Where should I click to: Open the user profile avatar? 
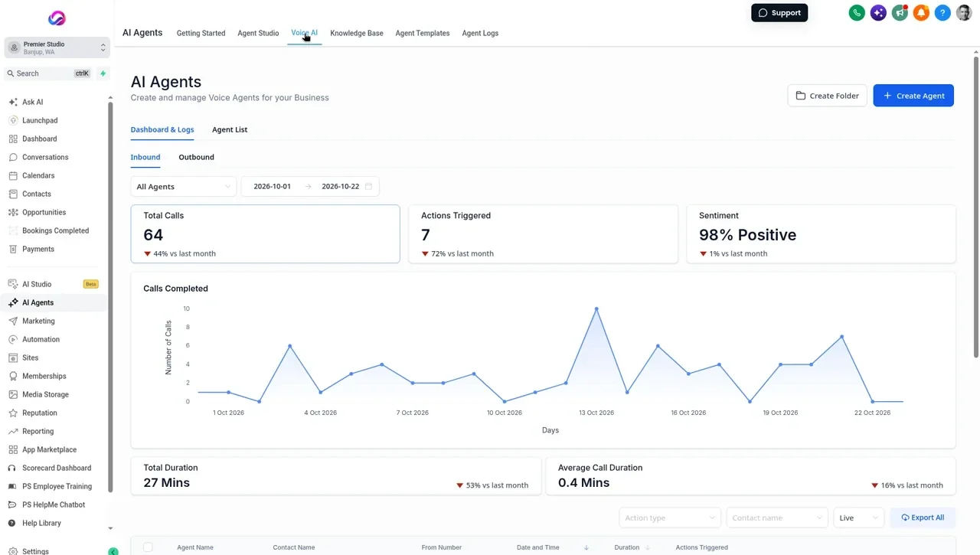pyautogui.click(x=964, y=13)
